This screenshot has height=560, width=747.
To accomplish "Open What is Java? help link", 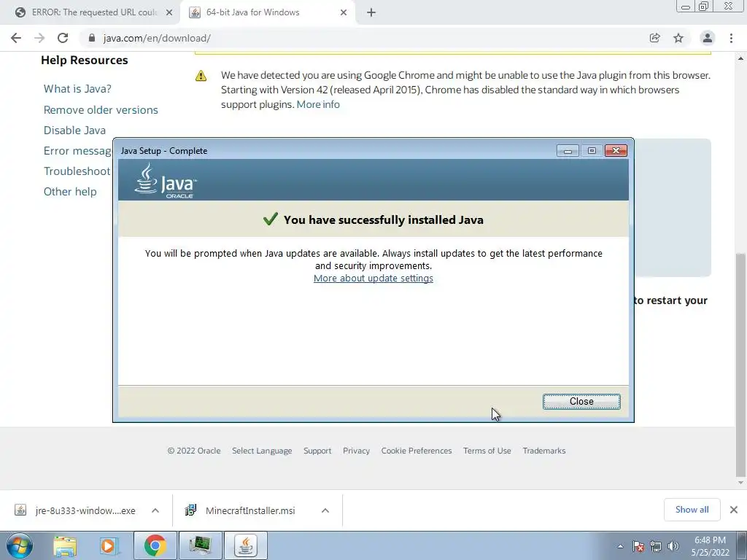I will pos(77,88).
